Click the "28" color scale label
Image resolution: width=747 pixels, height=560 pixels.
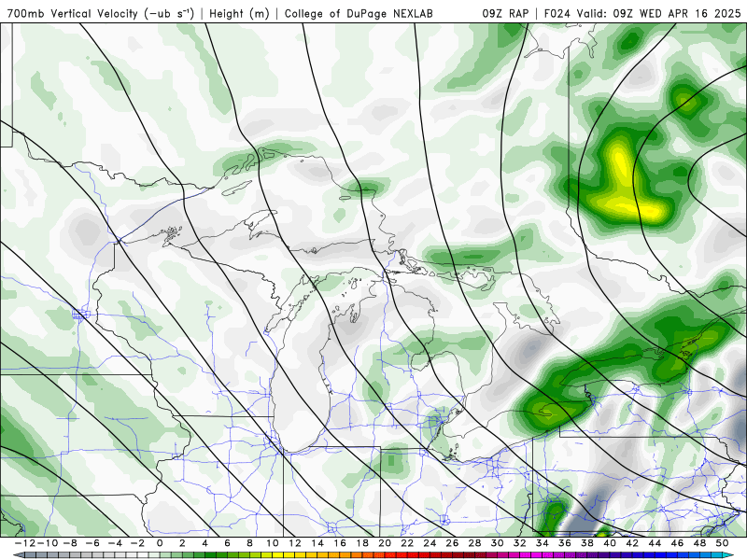point(474,543)
